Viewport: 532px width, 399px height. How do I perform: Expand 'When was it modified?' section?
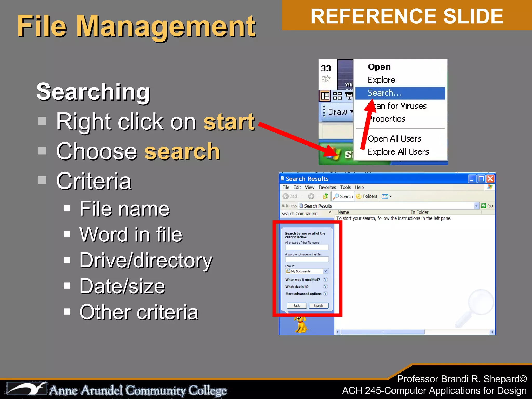point(325,280)
